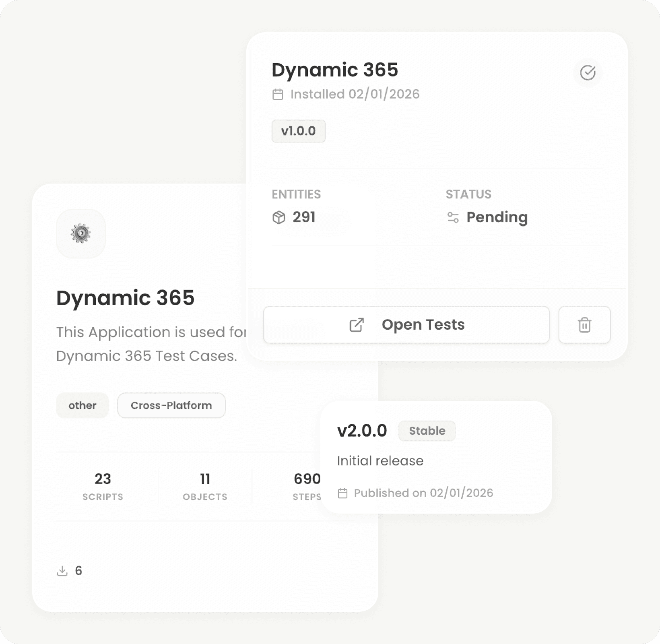Click the external link icon in Open Tests
Screen dimensions: 660x644
pyautogui.click(x=356, y=324)
